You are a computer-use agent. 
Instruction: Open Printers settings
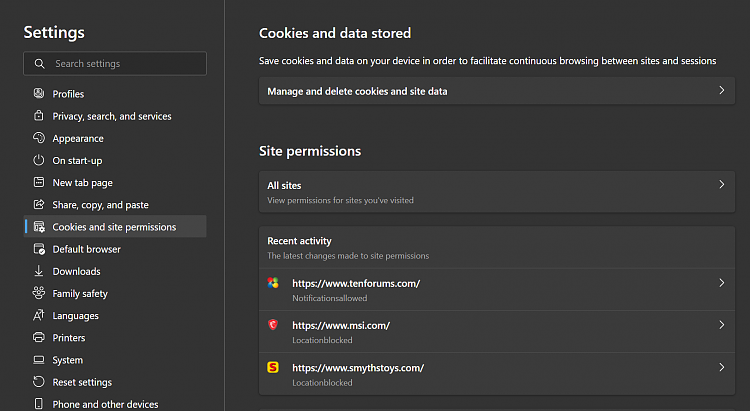[115, 338]
